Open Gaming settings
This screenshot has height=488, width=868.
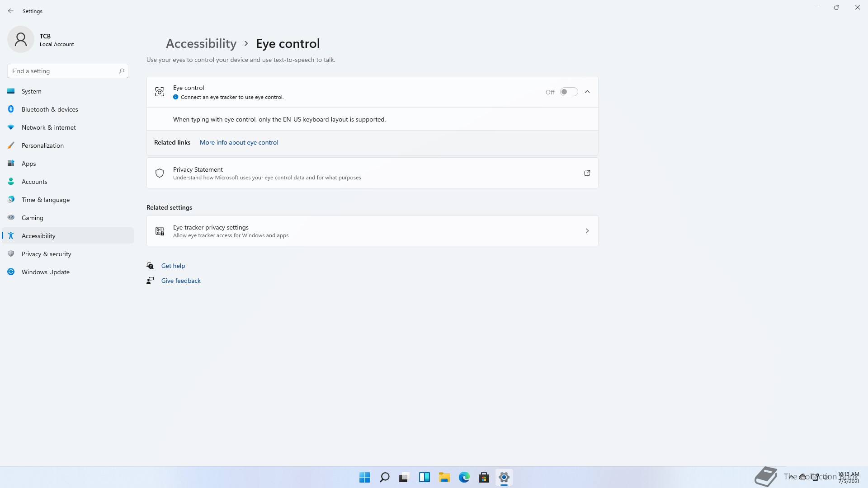coord(68,218)
